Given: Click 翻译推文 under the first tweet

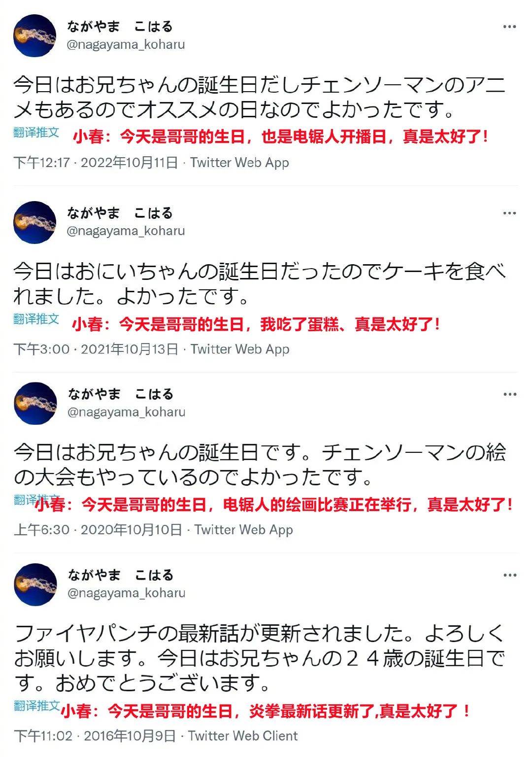Looking at the screenshot, I should [36, 132].
